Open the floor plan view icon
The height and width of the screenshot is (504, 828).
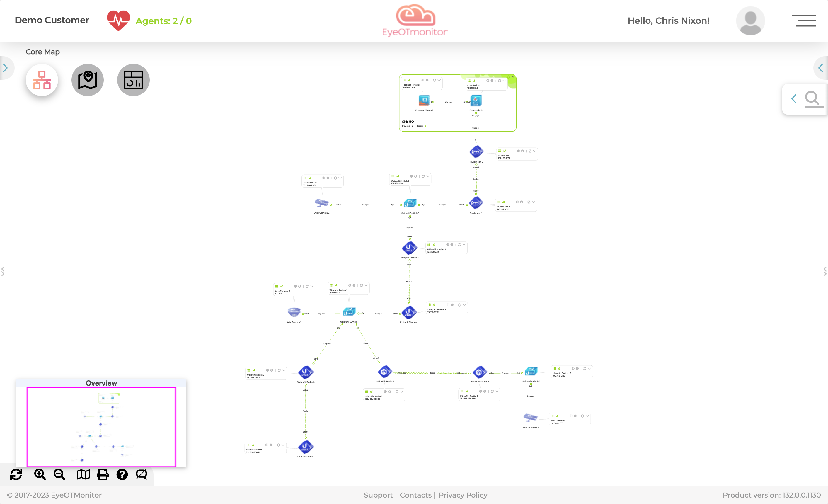coord(133,80)
